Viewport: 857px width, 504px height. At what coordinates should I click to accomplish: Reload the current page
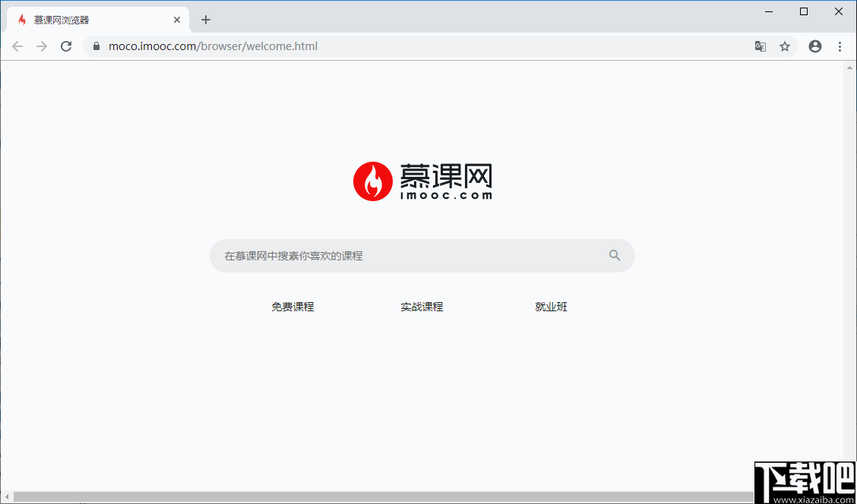point(66,46)
